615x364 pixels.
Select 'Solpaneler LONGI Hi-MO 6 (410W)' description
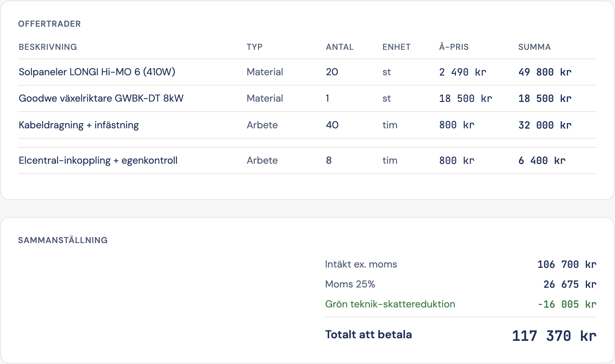pyautogui.click(x=97, y=72)
